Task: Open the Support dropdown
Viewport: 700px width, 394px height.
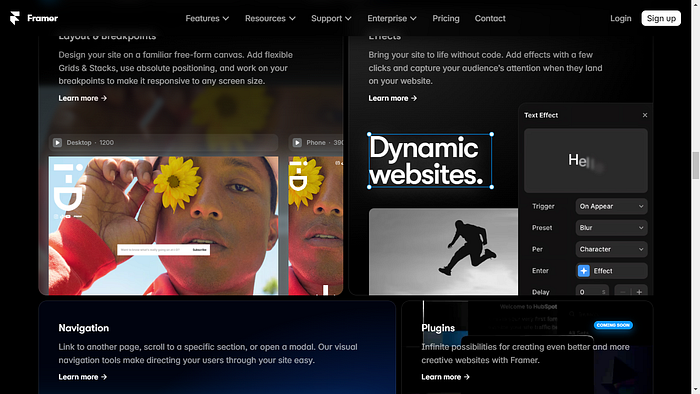Action: point(331,18)
